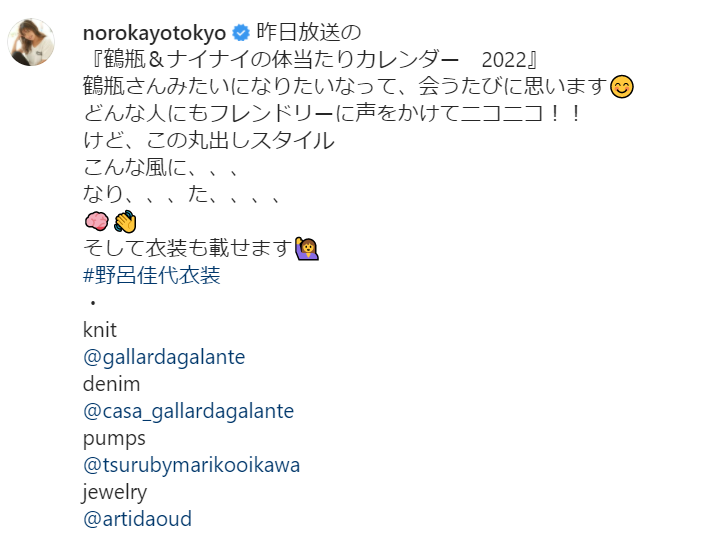Click the word jewelry in caption
The image size is (716, 544).
(x=115, y=493)
